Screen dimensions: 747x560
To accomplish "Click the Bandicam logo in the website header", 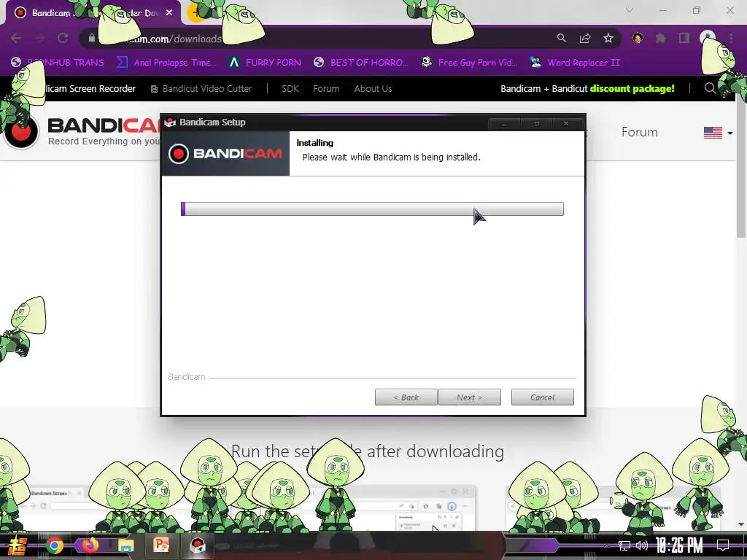I will point(81,132).
